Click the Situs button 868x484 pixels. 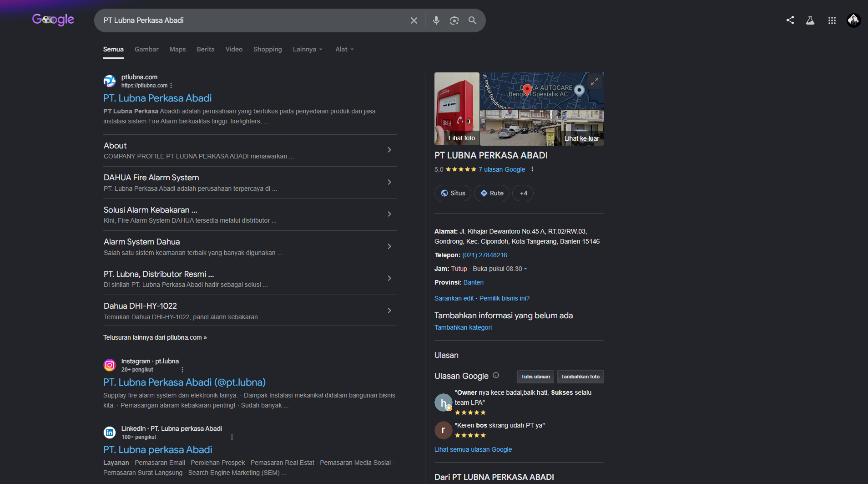tap(453, 193)
